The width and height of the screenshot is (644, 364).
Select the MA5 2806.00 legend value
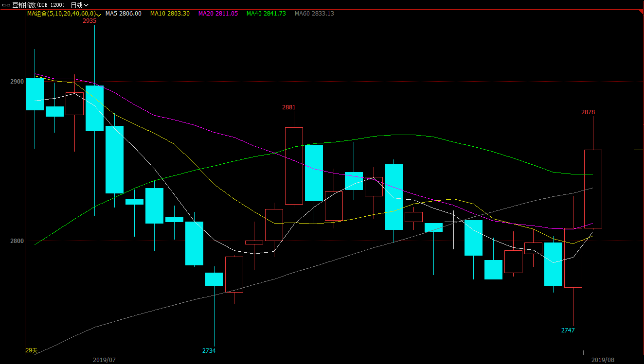[124, 14]
